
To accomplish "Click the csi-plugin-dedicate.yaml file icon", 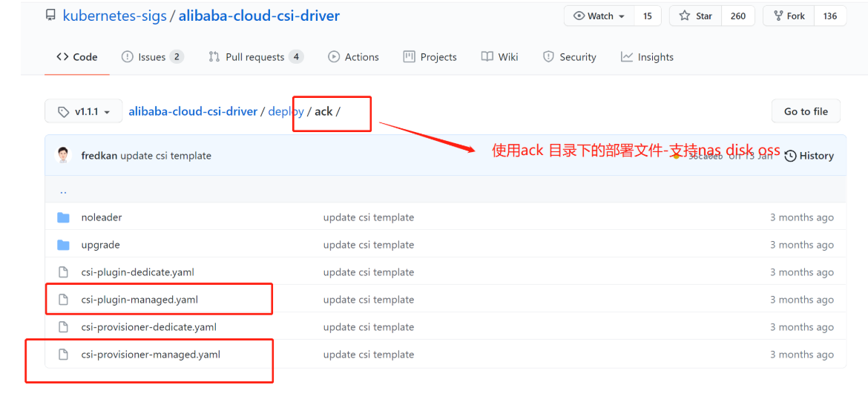I will coord(64,272).
